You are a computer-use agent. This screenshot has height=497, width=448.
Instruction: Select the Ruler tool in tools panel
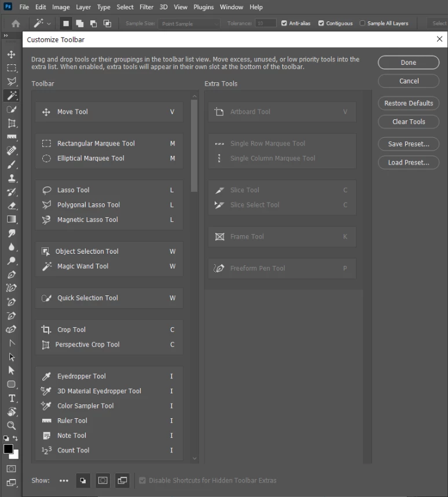[12, 137]
